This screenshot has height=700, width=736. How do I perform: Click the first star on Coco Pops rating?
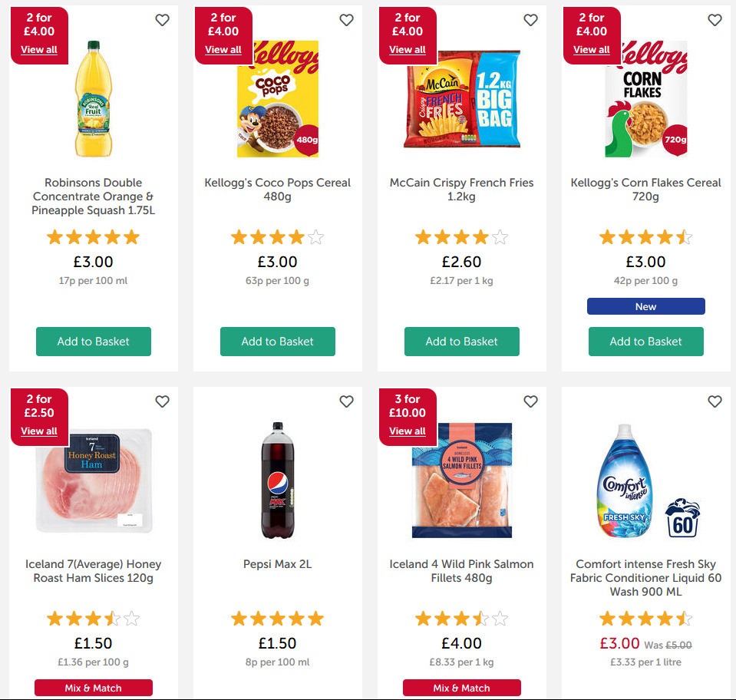click(x=238, y=237)
